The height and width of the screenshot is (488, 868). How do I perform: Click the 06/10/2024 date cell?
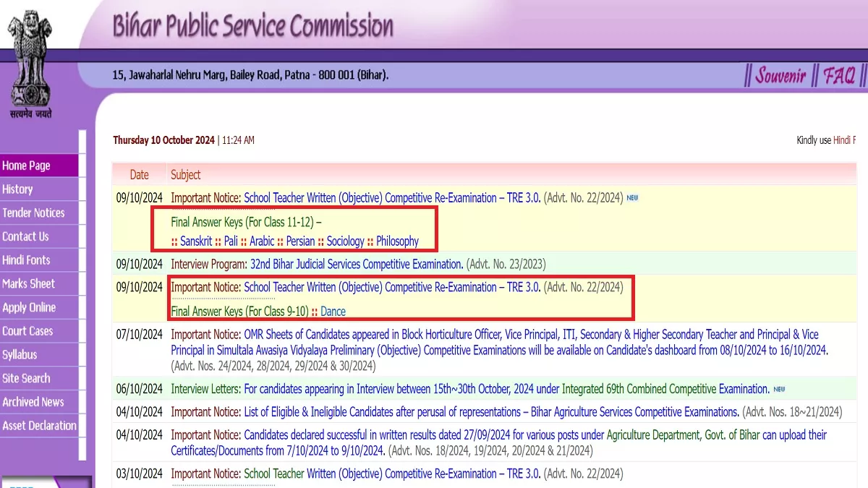pos(140,389)
